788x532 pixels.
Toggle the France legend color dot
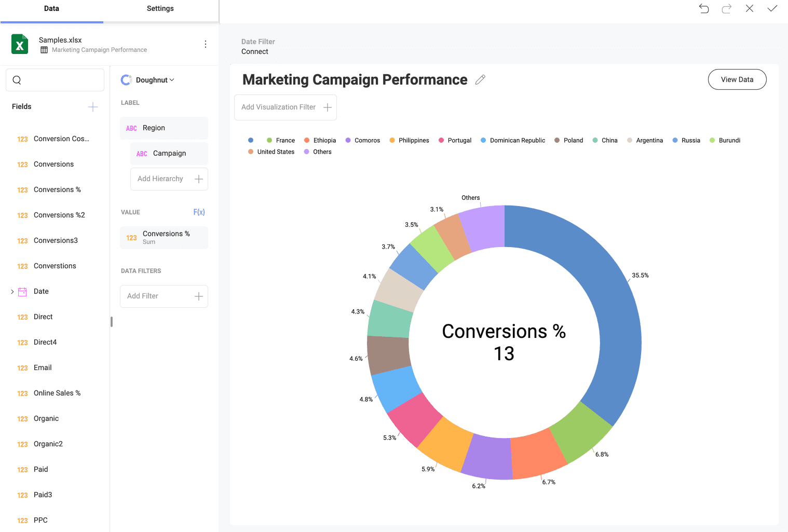(269, 140)
